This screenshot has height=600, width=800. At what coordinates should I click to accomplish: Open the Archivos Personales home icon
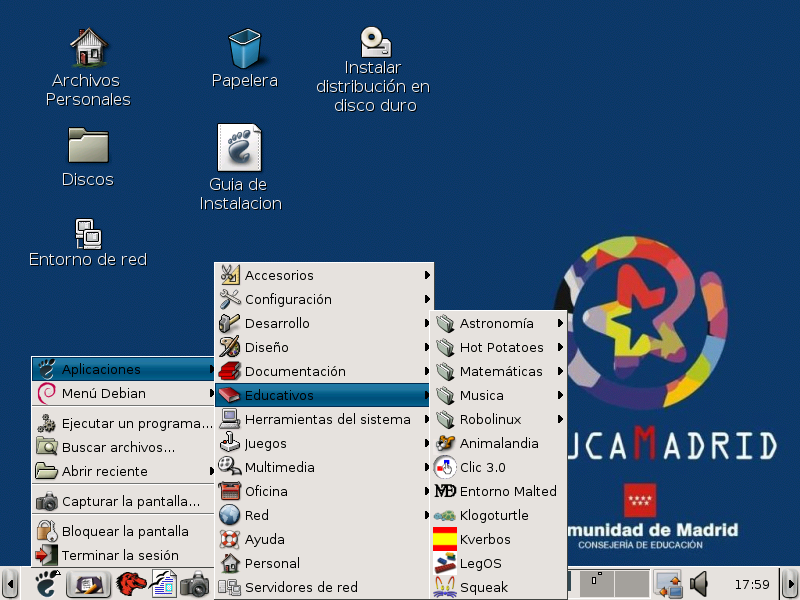(89, 47)
